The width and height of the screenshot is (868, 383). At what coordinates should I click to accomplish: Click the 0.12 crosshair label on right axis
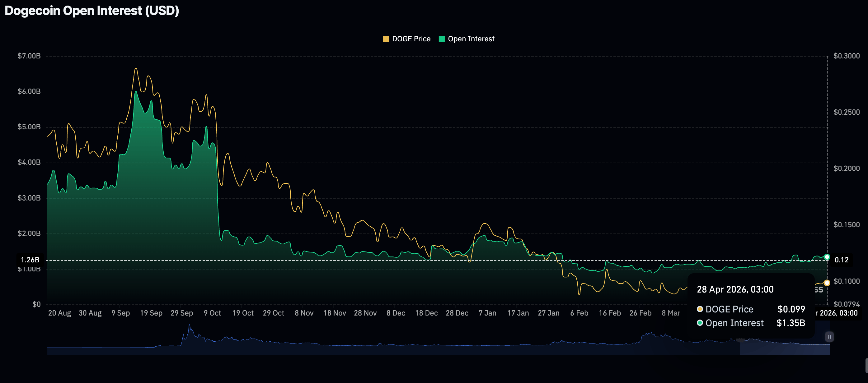tap(841, 260)
